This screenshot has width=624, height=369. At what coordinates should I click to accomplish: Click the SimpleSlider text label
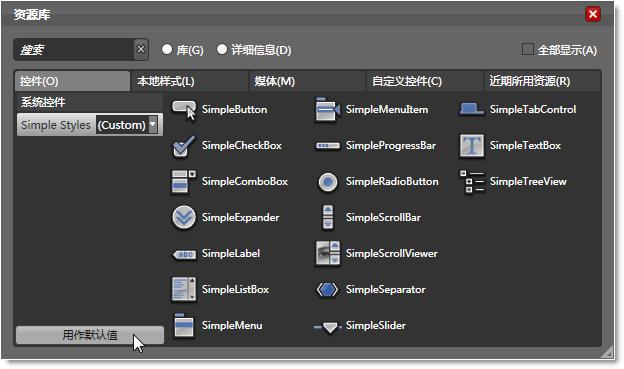click(376, 326)
